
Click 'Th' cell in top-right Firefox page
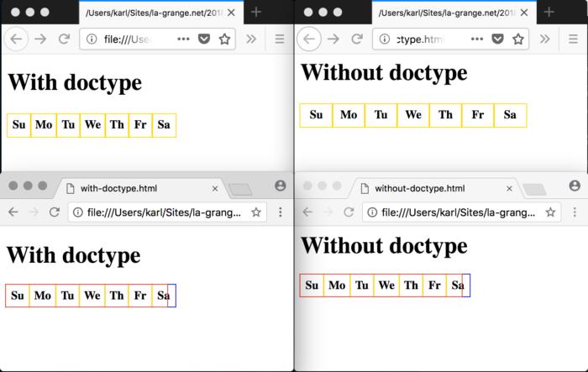pyautogui.click(x=445, y=115)
